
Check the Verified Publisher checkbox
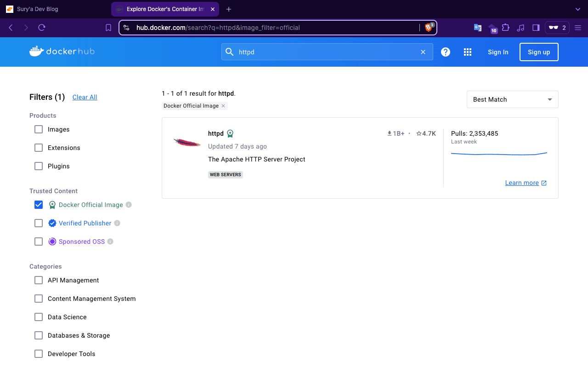tap(39, 223)
